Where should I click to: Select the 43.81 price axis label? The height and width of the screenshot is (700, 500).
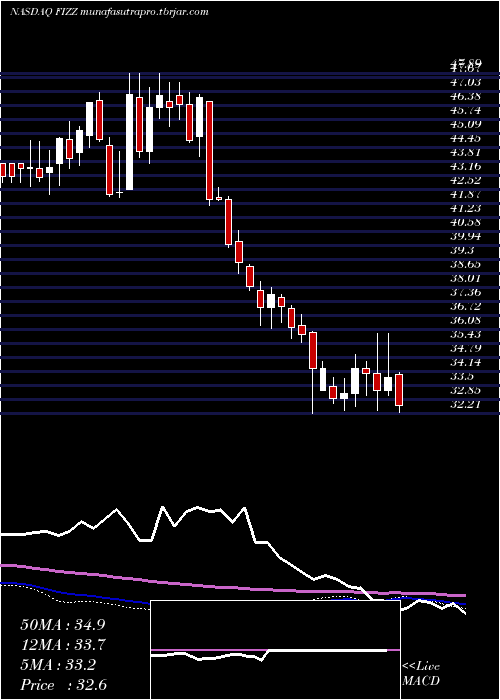(465, 152)
